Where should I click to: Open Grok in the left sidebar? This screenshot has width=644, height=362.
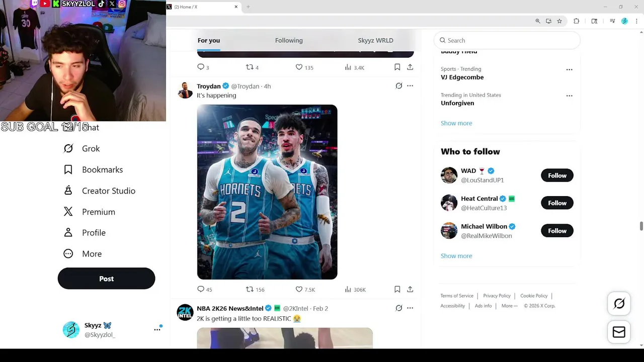[x=82, y=148]
